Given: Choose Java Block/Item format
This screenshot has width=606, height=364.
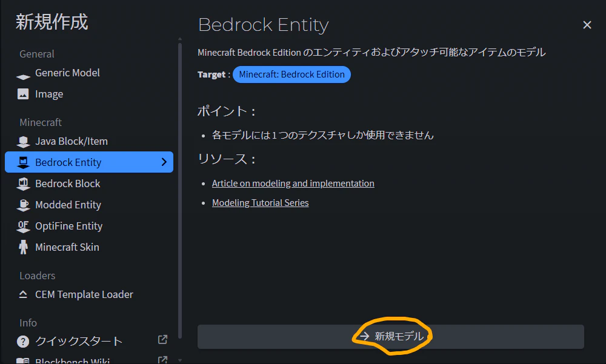Looking at the screenshot, I should (x=89, y=142).
